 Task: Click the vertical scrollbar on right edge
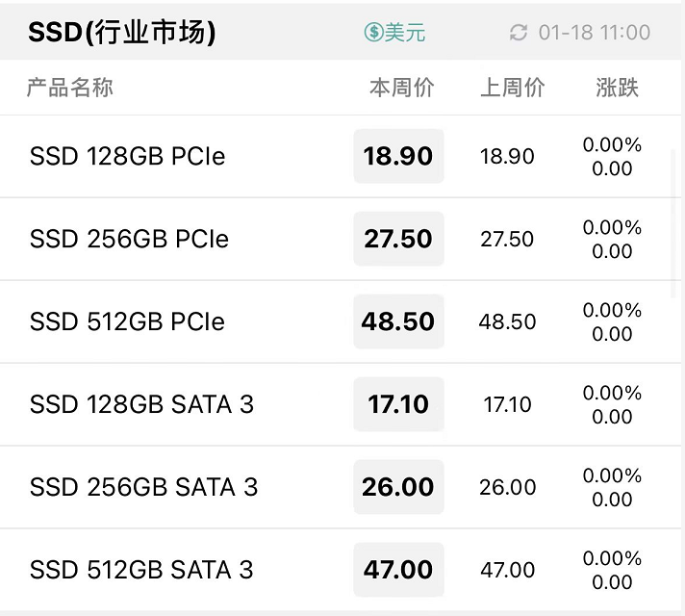672,224
